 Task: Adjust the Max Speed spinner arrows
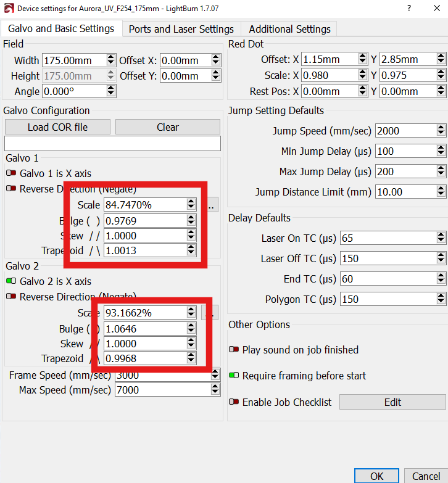(x=215, y=390)
